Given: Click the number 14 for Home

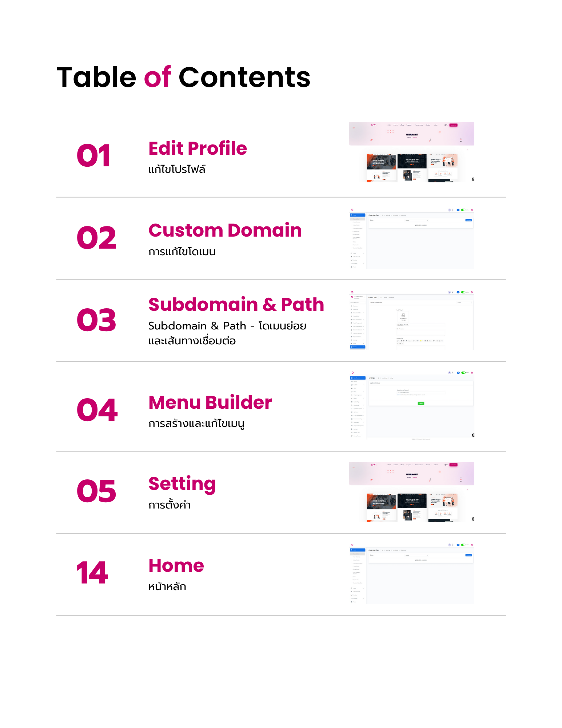Looking at the screenshot, I should click(x=92, y=573).
